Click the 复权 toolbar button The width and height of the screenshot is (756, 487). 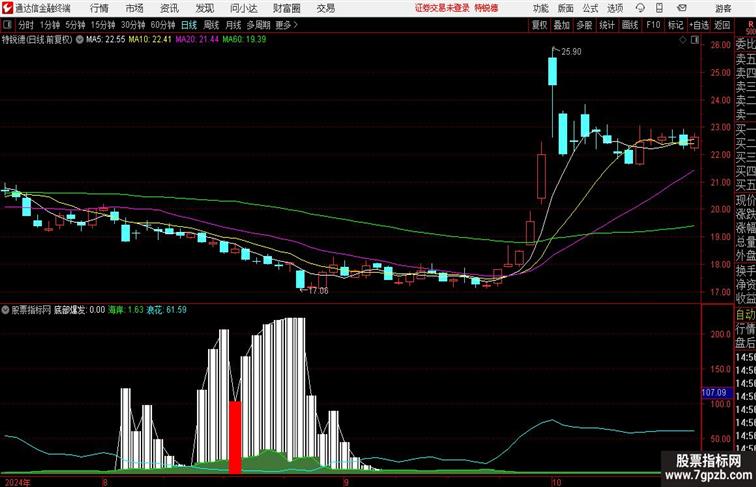[x=539, y=25]
